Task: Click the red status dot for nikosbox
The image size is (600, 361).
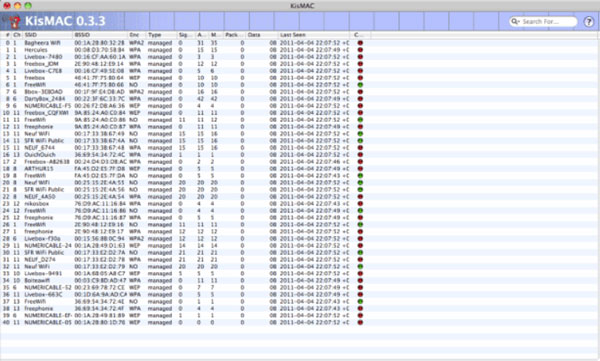Action: coord(360,204)
